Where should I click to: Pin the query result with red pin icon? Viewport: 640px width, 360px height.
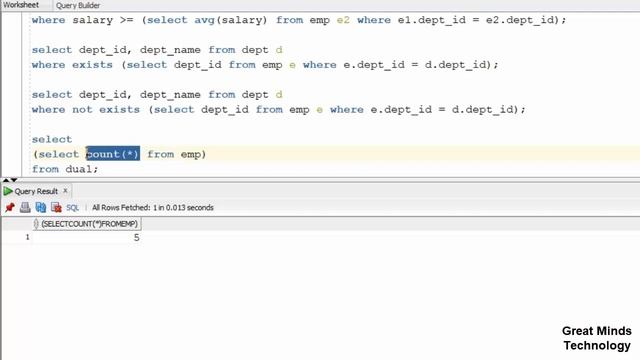click(10, 207)
